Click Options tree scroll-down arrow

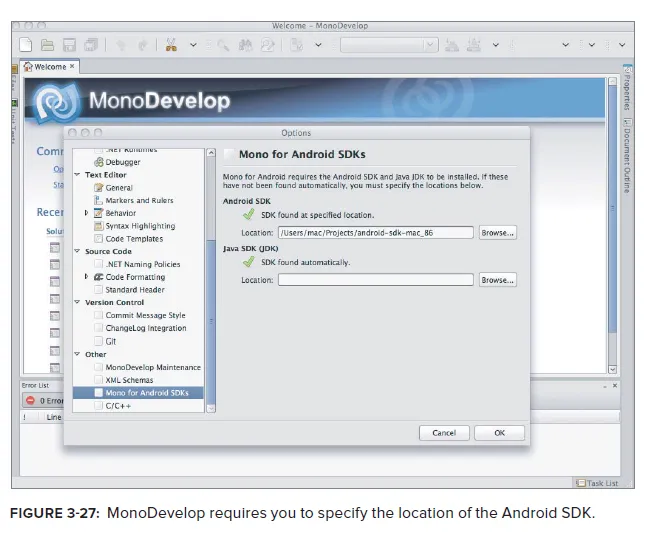pos(211,408)
